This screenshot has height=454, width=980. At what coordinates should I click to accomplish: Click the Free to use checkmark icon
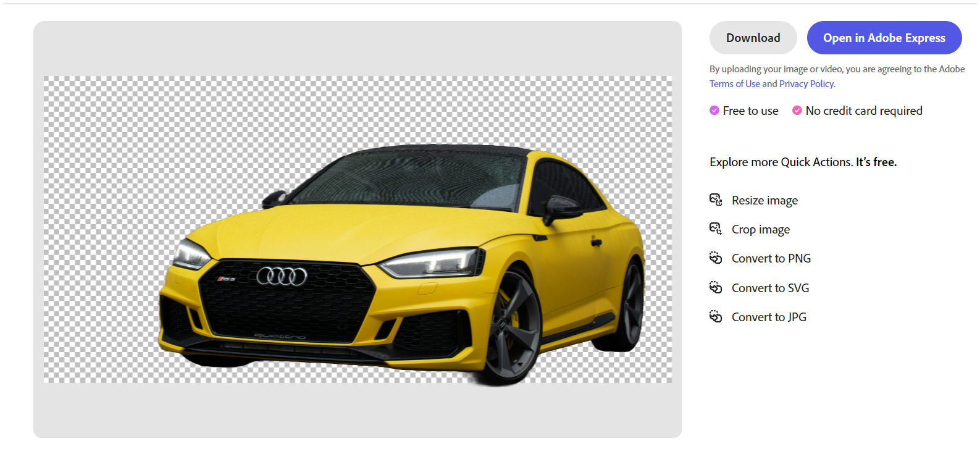(714, 111)
